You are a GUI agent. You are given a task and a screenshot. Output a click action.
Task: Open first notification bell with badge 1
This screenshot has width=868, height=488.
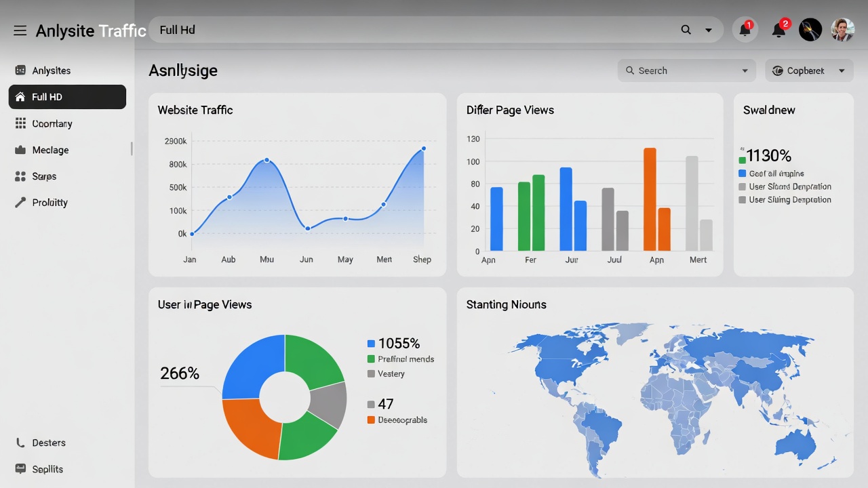745,30
